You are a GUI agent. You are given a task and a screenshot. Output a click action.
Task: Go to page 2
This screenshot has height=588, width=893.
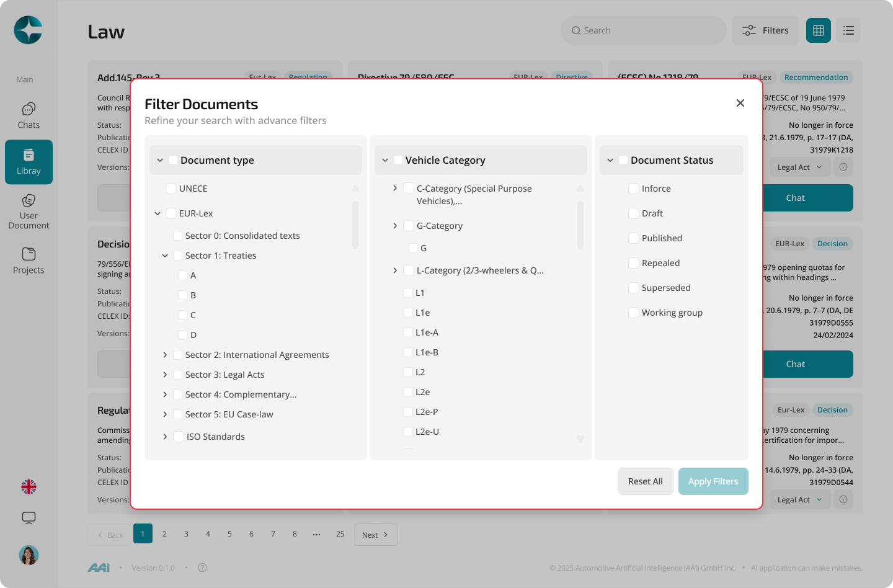click(164, 534)
